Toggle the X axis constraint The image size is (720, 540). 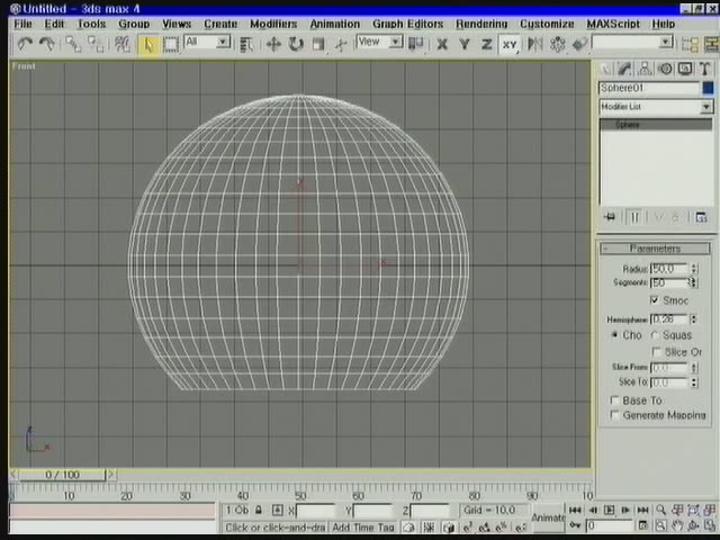tap(442, 45)
